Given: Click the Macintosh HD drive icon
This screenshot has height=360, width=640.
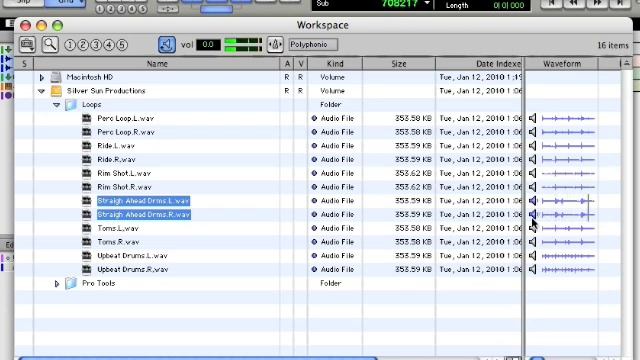Looking at the screenshot, I should coord(56,77).
